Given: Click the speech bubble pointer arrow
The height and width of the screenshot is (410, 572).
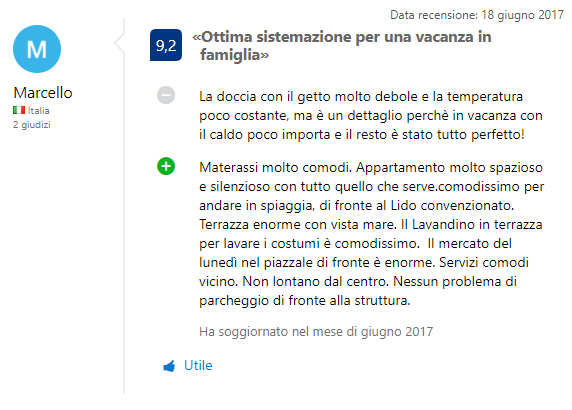Looking at the screenshot, I should click(x=119, y=43).
